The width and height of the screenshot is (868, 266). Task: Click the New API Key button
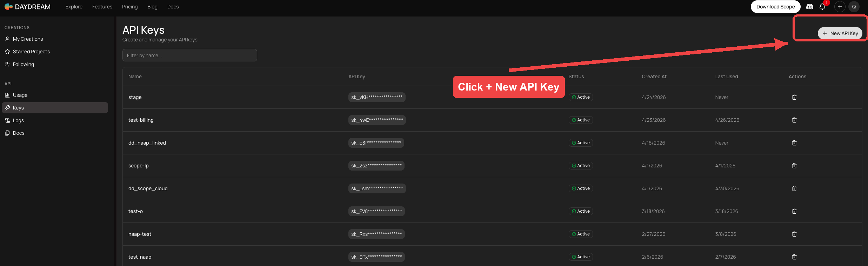[840, 33]
